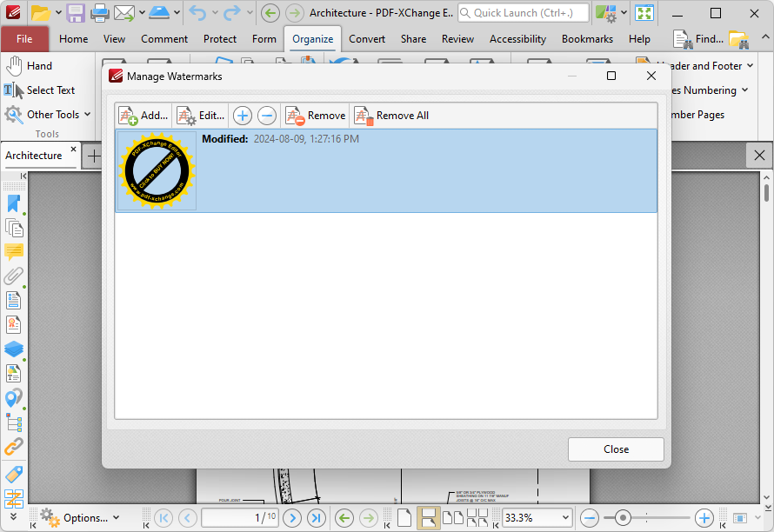Select the watermark thumbnail in list
The width and height of the screenshot is (774, 532).
click(157, 171)
